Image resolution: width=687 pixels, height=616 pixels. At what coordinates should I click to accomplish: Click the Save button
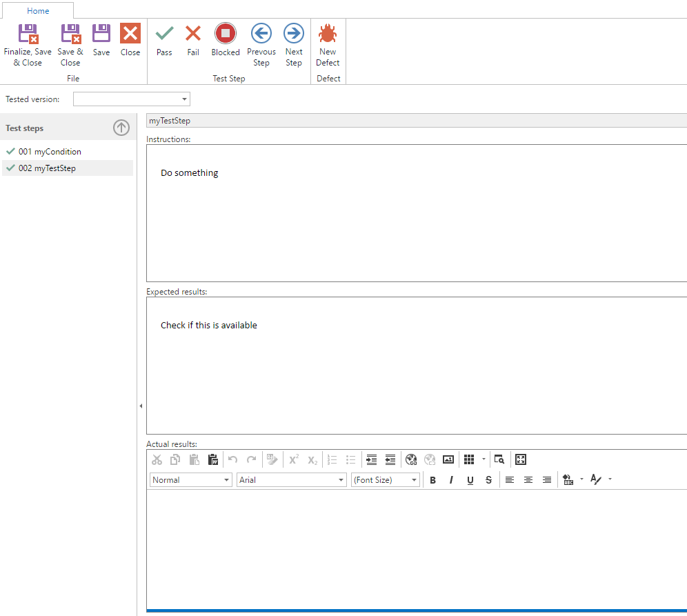pos(101,39)
